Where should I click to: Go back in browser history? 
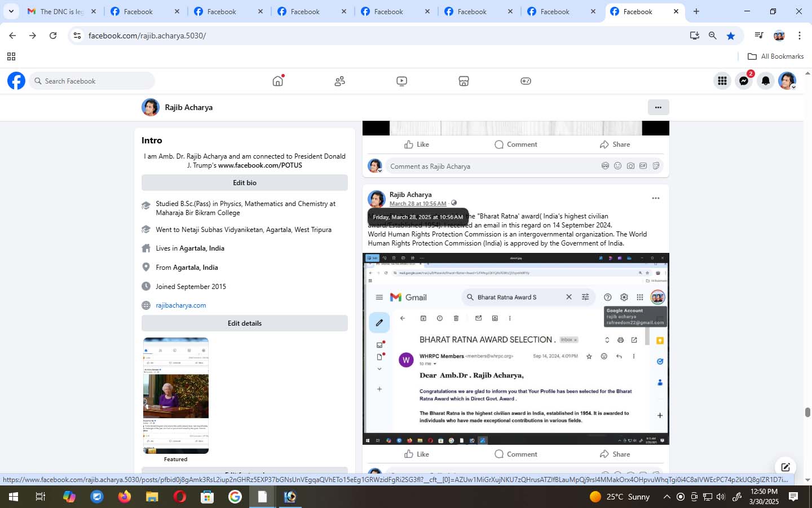pyautogui.click(x=12, y=36)
